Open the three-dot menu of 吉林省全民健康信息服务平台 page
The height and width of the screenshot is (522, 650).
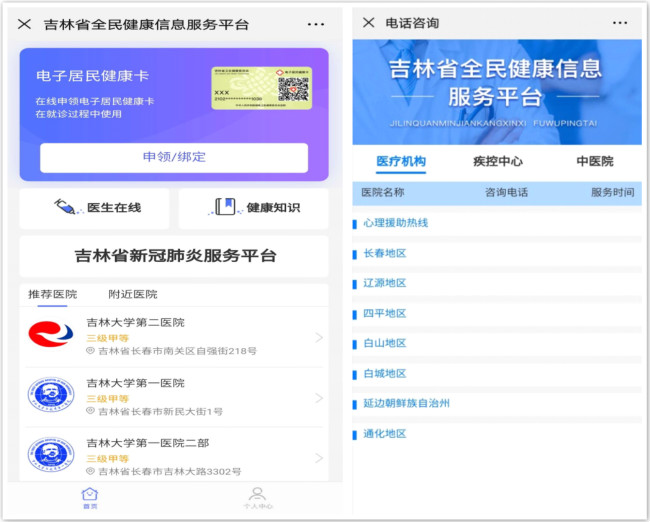316,24
